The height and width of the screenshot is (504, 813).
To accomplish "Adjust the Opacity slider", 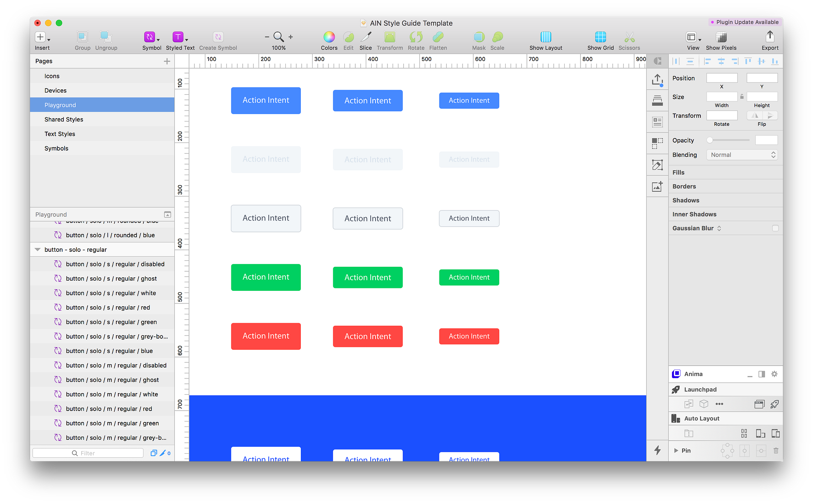I will click(x=730, y=140).
